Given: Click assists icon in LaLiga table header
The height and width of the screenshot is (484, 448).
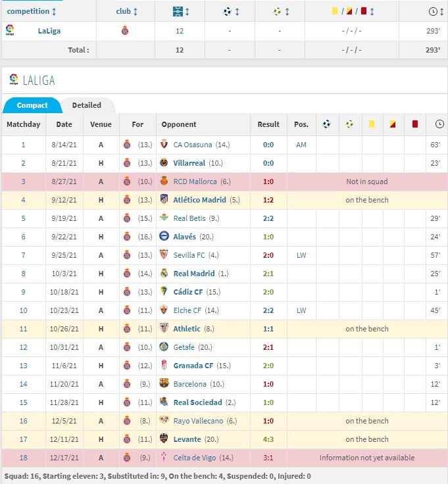Looking at the screenshot, I should pos(349,124).
